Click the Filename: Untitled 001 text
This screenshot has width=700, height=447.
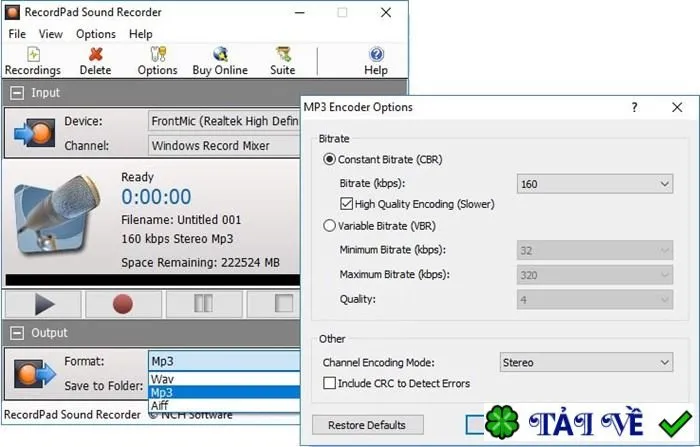181,220
